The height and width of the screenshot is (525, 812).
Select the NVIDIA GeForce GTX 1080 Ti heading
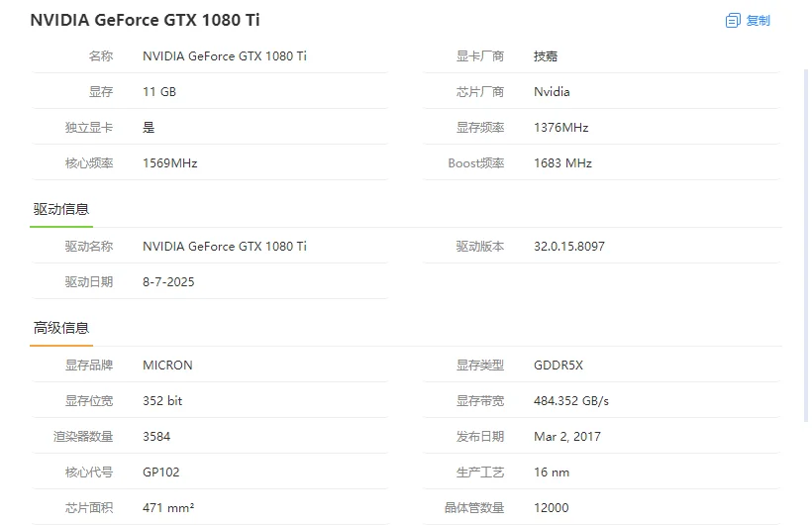point(145,20)
